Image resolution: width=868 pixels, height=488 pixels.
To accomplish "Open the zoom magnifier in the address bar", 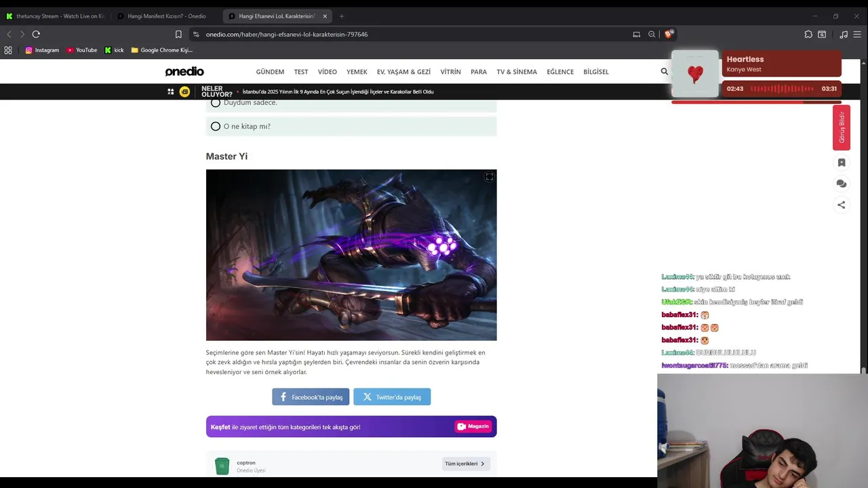I will [x=652, y=34].
